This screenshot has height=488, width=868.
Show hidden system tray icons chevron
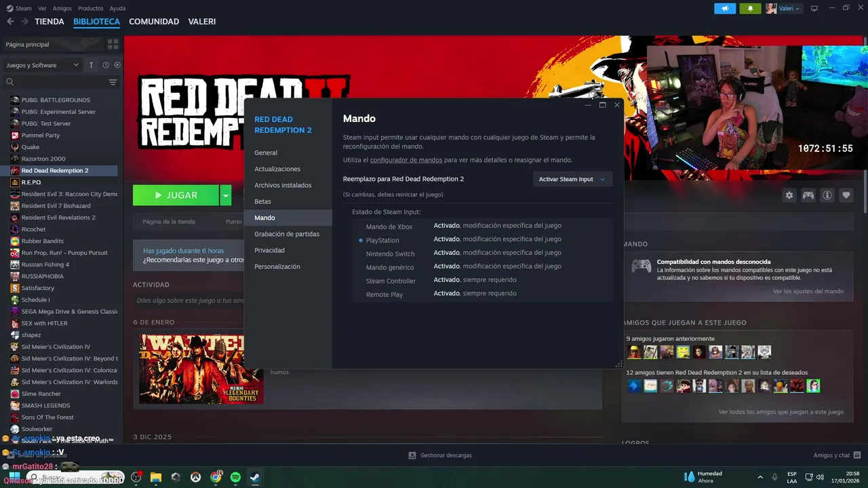pos(759,477)
